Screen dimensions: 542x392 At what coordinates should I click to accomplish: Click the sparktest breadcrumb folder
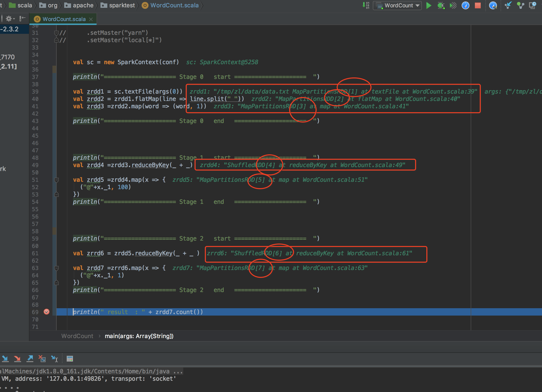pyautogui.click(x=122, y=5)
